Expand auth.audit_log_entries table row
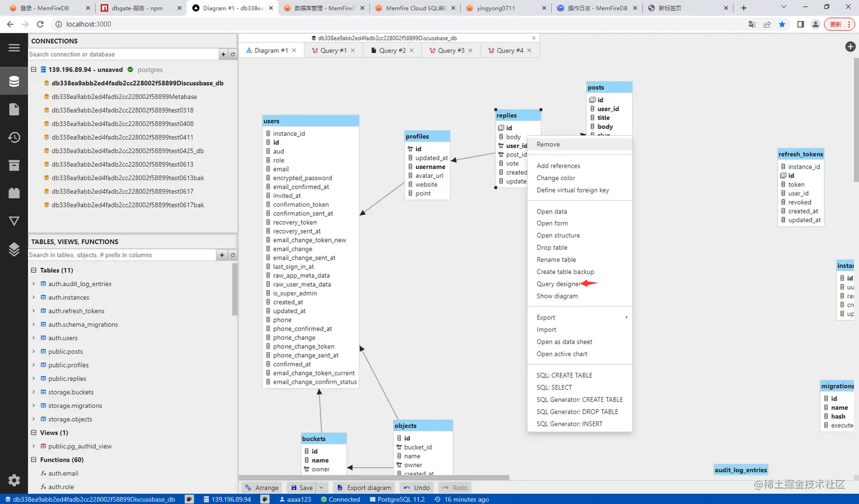Viewport: 859px width, 504px height. tap(34, 284)
